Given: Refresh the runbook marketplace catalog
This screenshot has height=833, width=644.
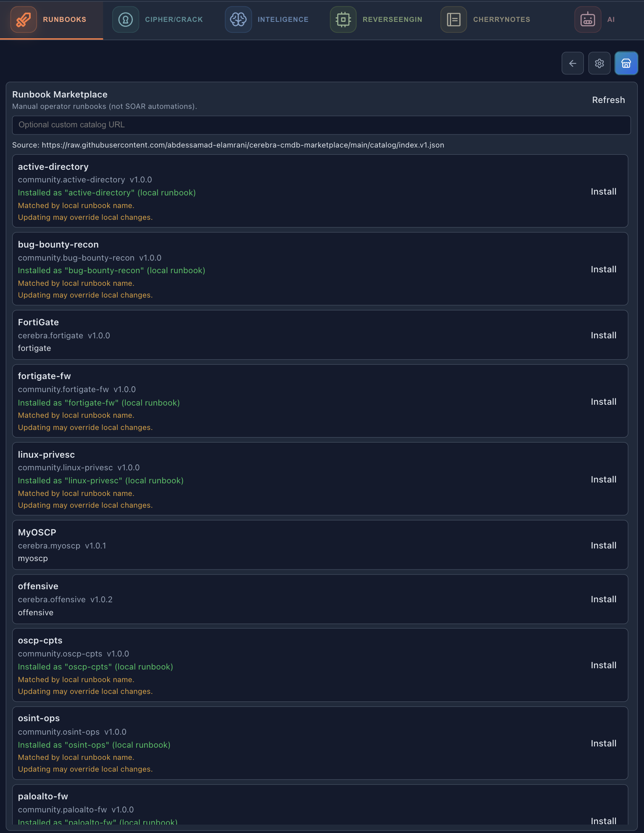Looking at the screenshot, I should [x=608, y=100].
